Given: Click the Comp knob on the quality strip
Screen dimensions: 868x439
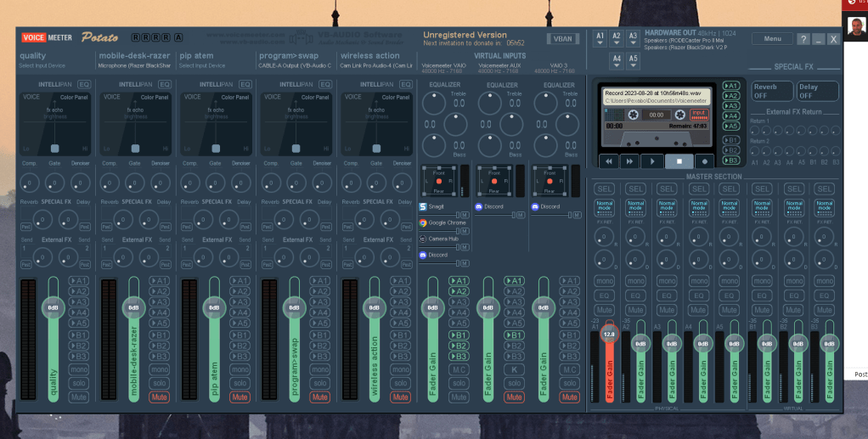Looking at the screenshot, I should point(30,182).
